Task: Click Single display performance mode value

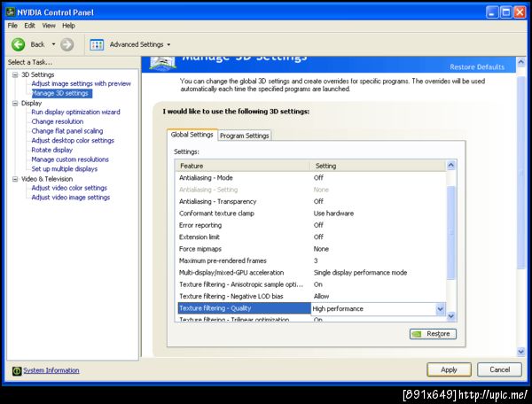Action: (x=360, y=273)
